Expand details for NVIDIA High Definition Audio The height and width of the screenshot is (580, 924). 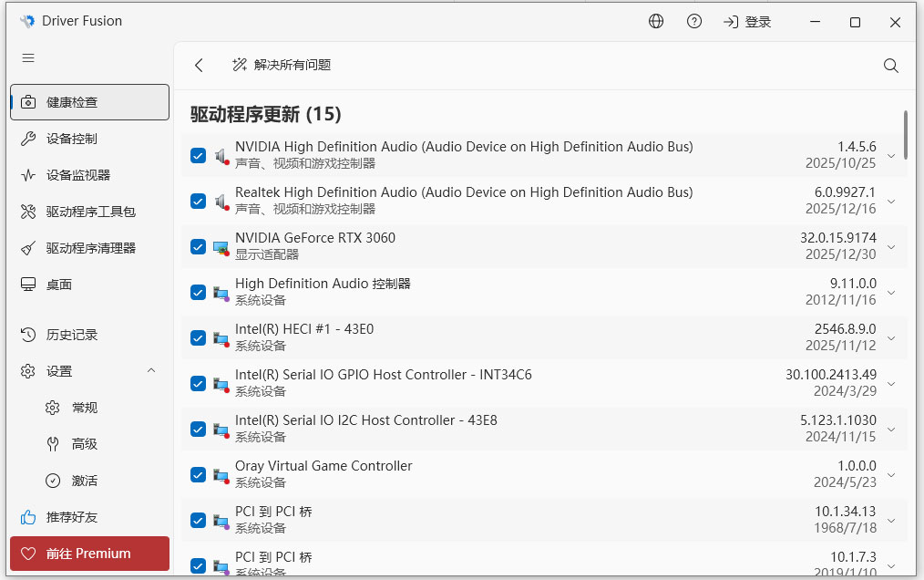pyautogui.click(x=890, y=155)
